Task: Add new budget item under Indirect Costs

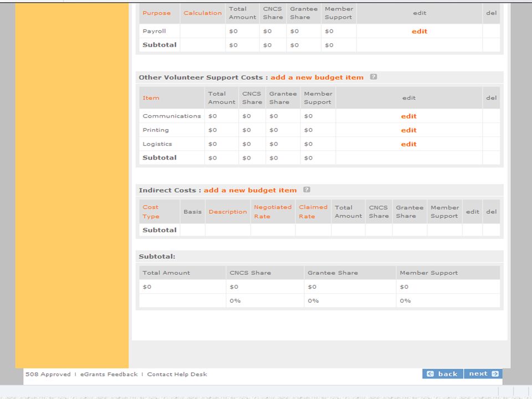Action: tap(250, 190)
